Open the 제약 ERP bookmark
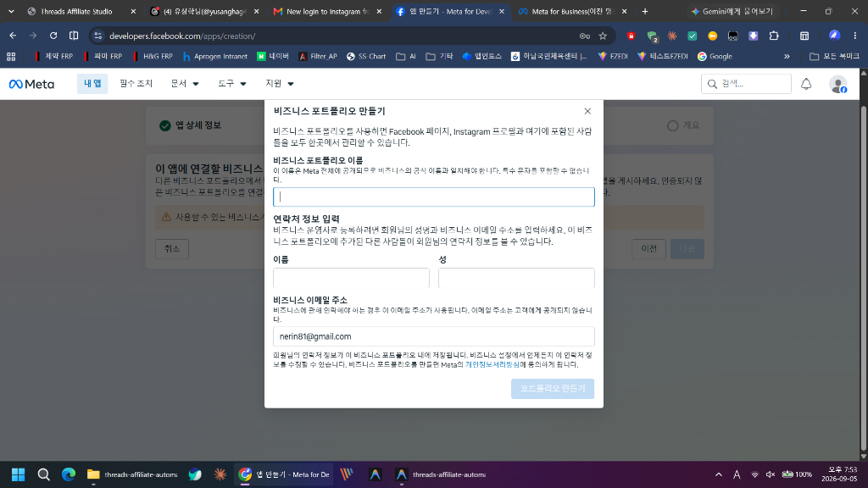The height and width of the screenshot is (488, 868). (x=53, y=57)
